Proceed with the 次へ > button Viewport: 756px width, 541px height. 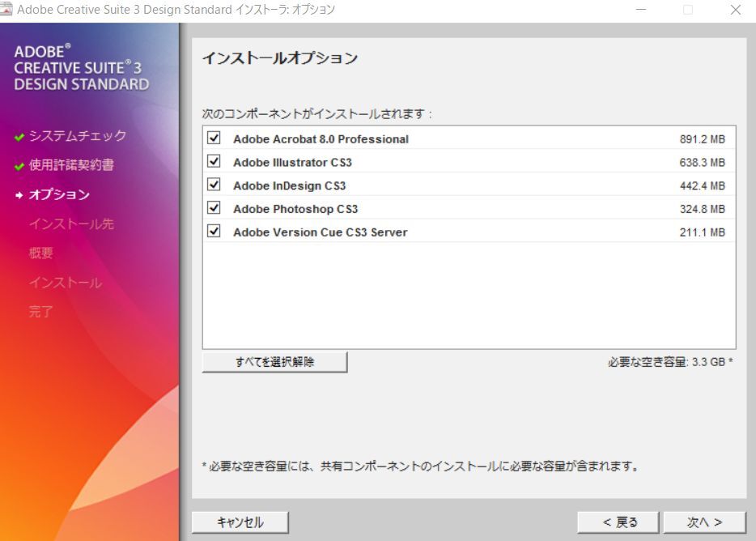pyautogui.click(x=704, y=522)
